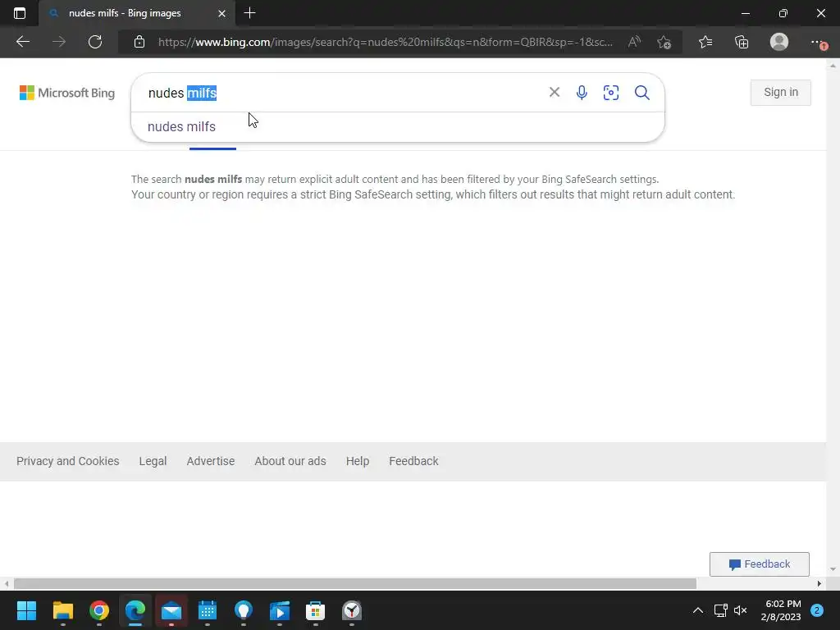Click the Sign in button
Screen dimensions: 840x630
781,92
